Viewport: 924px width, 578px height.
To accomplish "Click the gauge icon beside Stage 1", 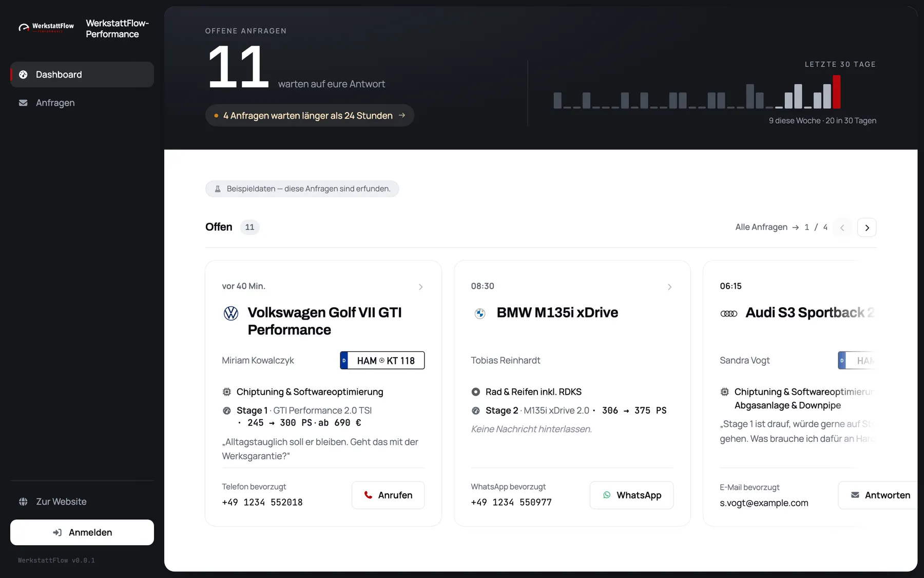I will [x=227, y=411].
